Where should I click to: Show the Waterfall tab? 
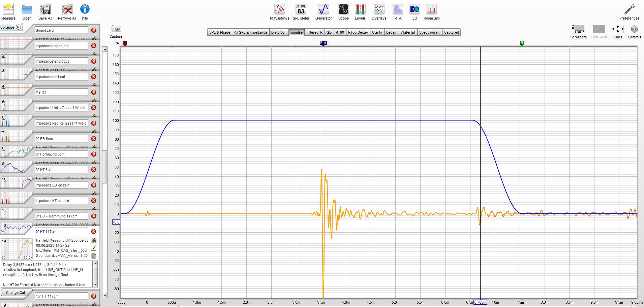pos(408,32)
